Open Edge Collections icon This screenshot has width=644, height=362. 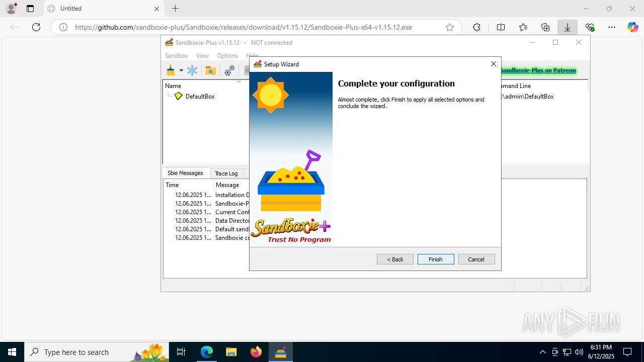[545, 27]
